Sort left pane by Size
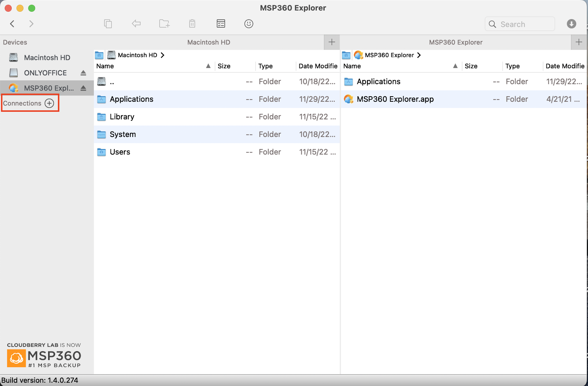Image resolution: width=588 pixels, height=386 pixels. (x=235, y=66)
